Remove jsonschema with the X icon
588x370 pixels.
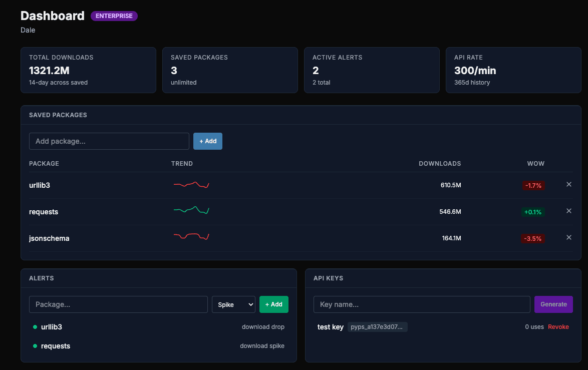pyautogui.click(x=568, y=237)
